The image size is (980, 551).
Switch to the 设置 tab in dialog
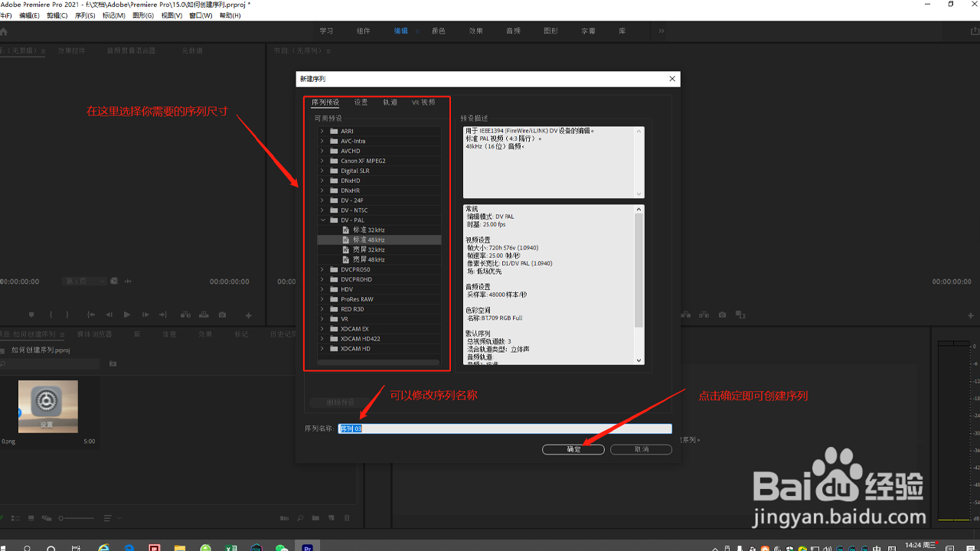(361, 102)
